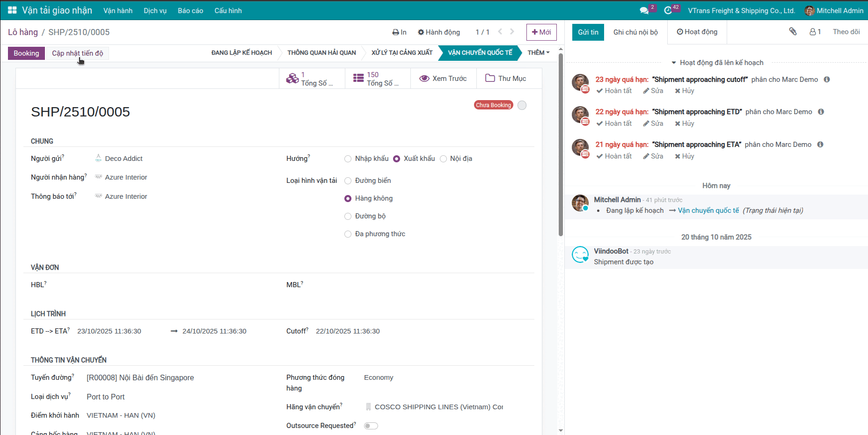Click the paperclip attachments icon
The image size is (868, 435).
point(793,31)
